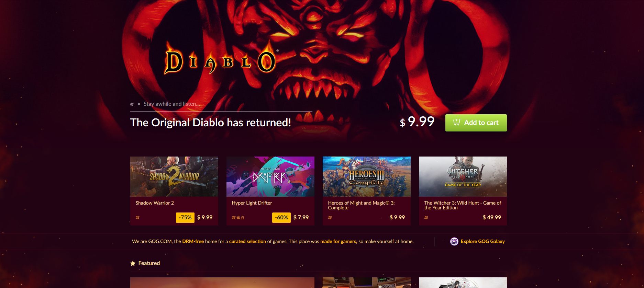Click Windows icon under The Witcher 3
The width and height of the screenshot is (644, 288).
(426, 218)
